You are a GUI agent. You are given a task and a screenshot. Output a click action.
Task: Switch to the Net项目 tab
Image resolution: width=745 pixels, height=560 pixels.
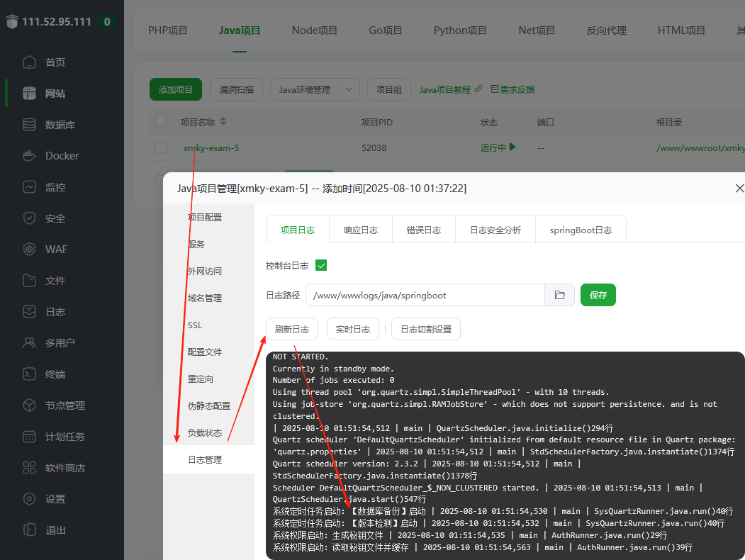click(537, 30)
